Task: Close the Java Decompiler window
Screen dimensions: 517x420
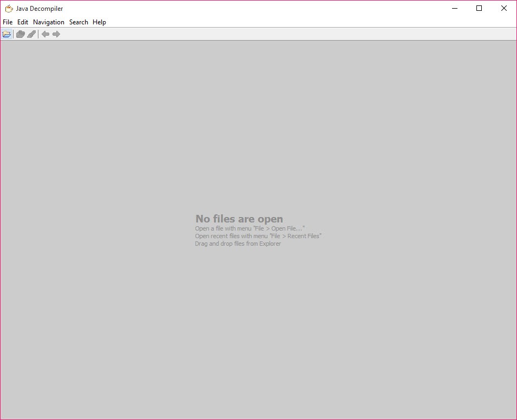Action: pos(504,8)
